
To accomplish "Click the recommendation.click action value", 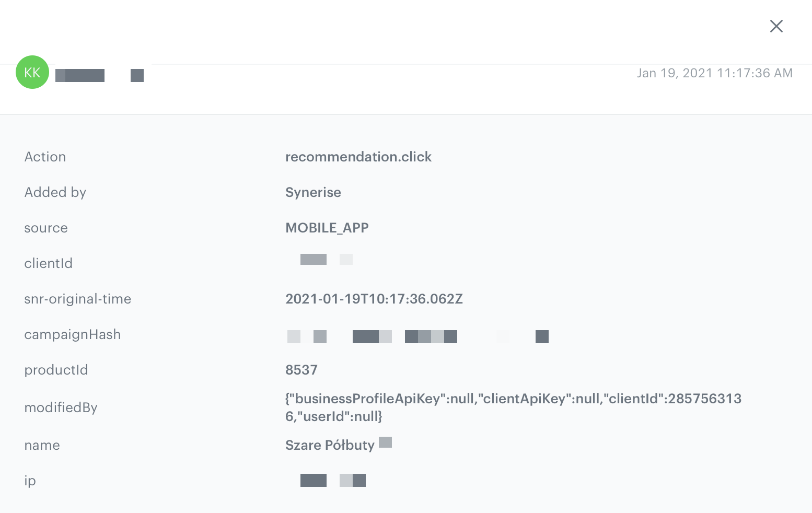I will [358, 157].
